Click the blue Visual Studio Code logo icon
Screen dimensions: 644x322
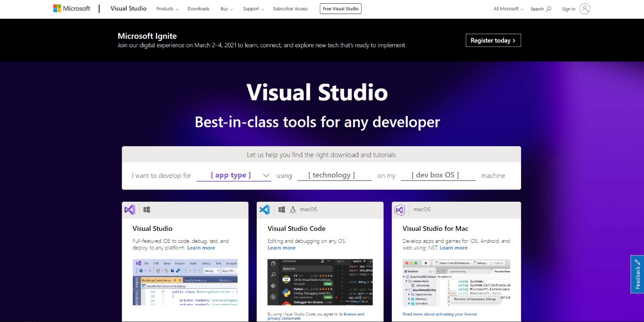click(265, 210)
